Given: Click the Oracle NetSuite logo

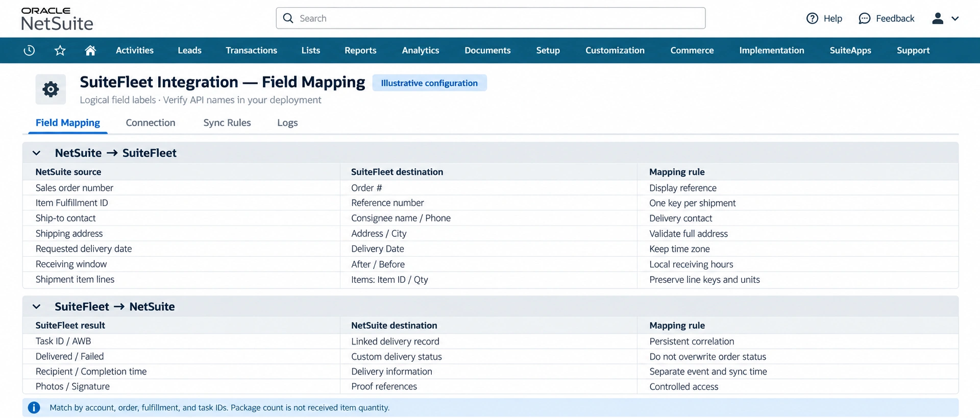Looking at the screenshot, I should pyautogui.click(x=57, y=19).
